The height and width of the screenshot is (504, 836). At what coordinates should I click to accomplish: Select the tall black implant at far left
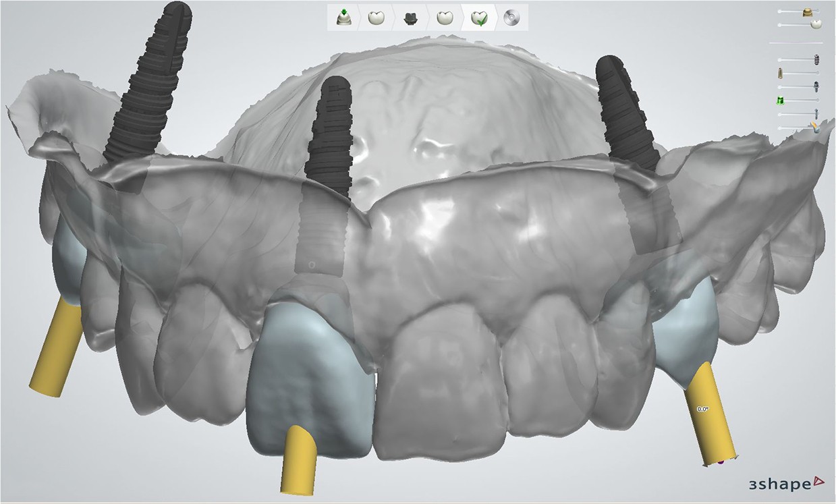150,81
